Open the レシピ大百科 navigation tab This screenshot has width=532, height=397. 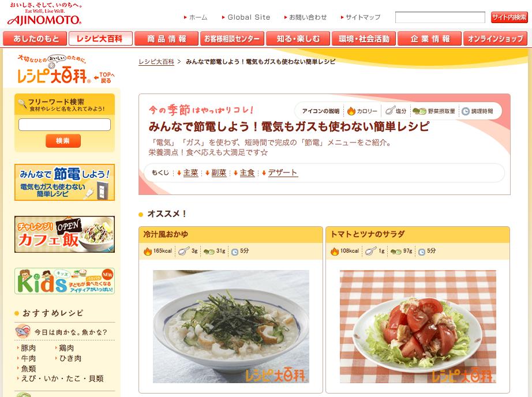pyautogui.click(x=100, y=39)
